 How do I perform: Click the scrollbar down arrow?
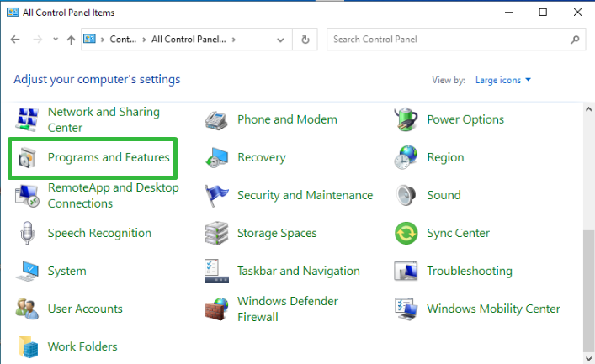pos(588,358)
